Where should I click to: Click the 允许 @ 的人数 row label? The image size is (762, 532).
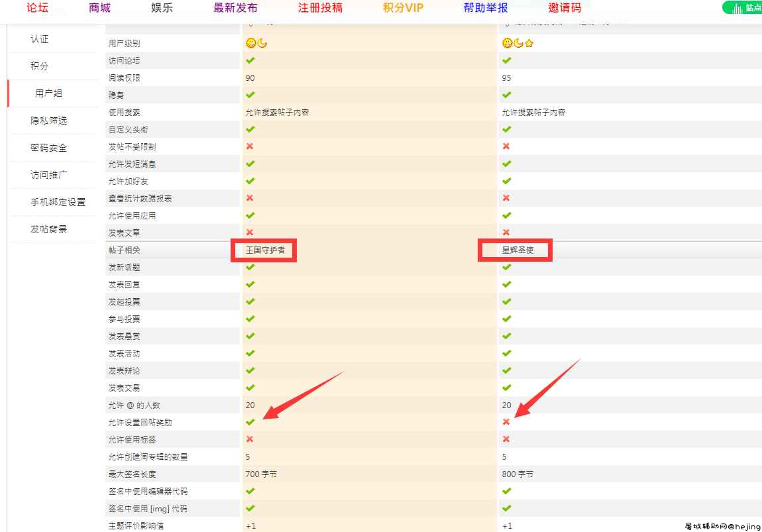(x=135, y=405)
